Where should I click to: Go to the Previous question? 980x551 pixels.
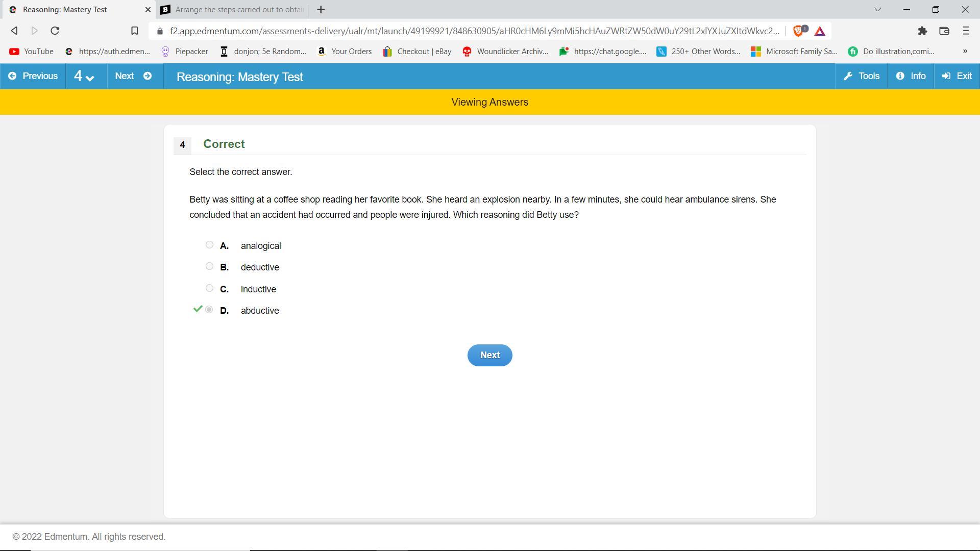click(x=33, y=76)
